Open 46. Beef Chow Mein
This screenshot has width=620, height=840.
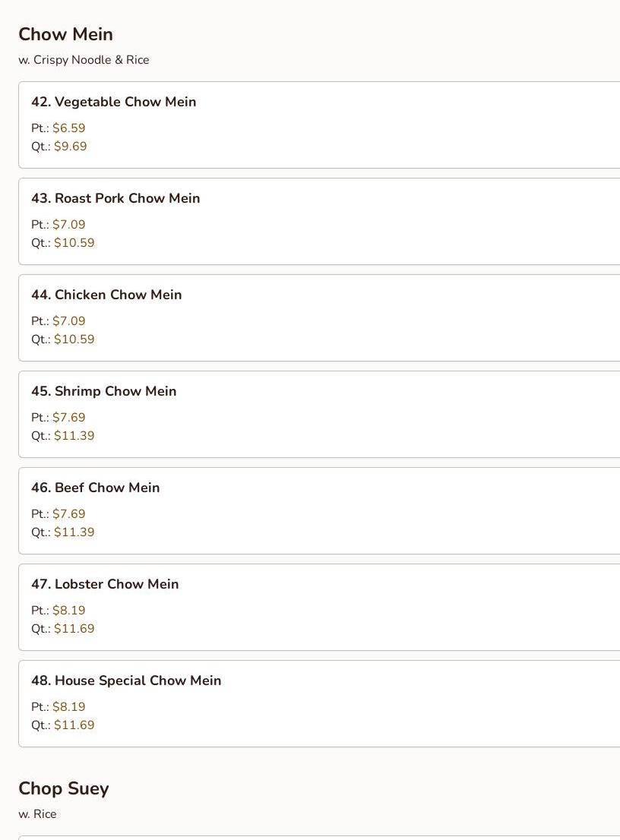tap(319, 510)
